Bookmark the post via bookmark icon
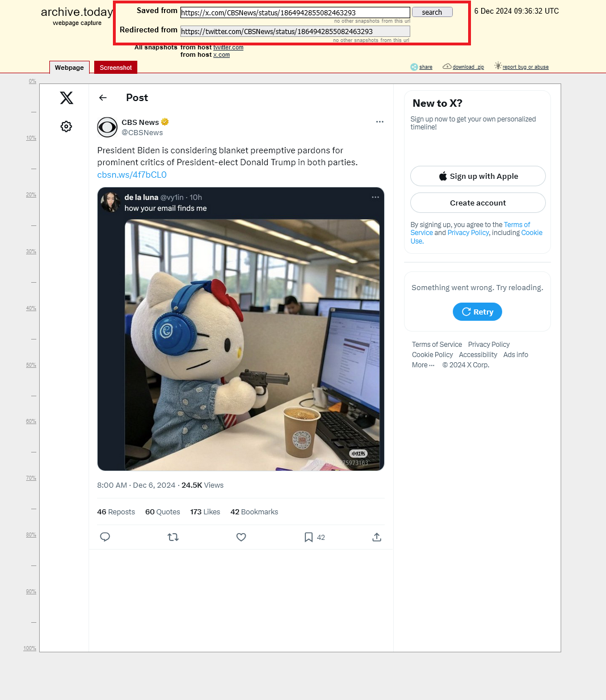The width and height of the screenshot is (606, 700). [x=309, y=537]
